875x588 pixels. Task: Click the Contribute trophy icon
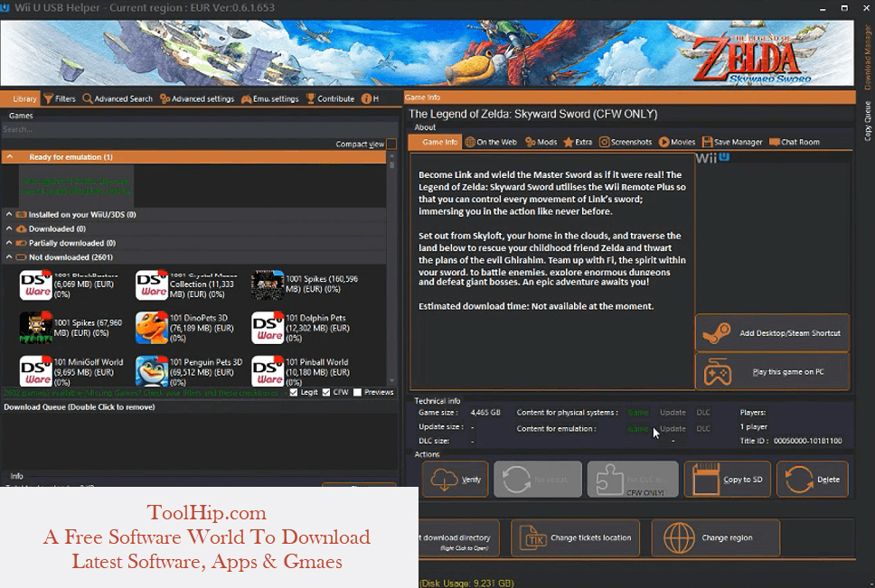(x=311, y=98)
